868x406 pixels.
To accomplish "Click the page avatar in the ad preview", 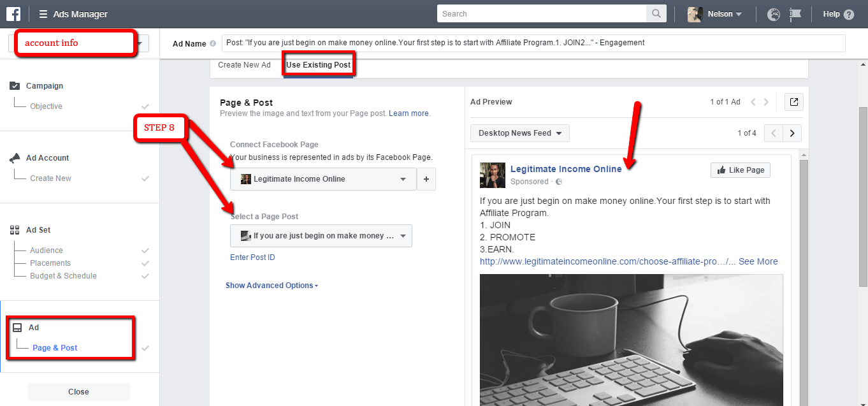I will (x=493, y=175).
